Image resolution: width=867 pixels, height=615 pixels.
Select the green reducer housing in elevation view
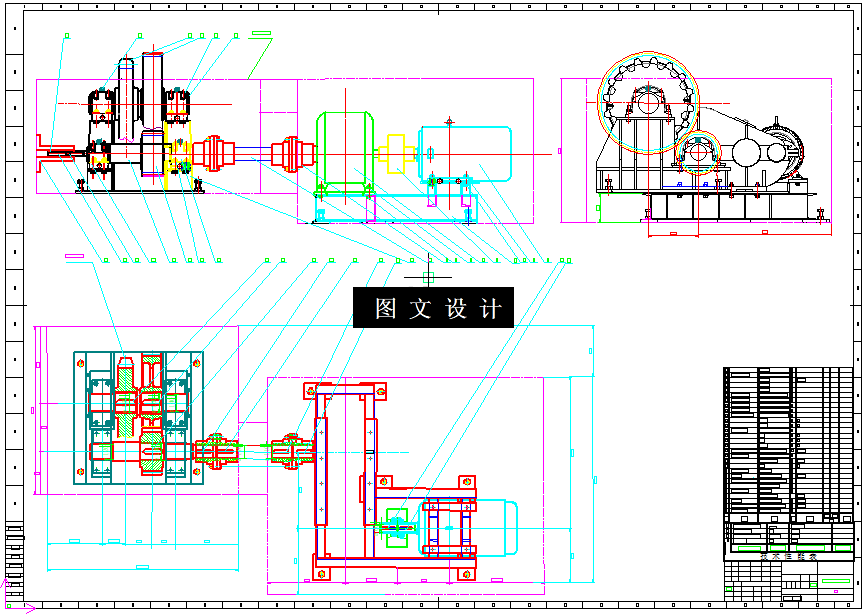pos(345,153)
